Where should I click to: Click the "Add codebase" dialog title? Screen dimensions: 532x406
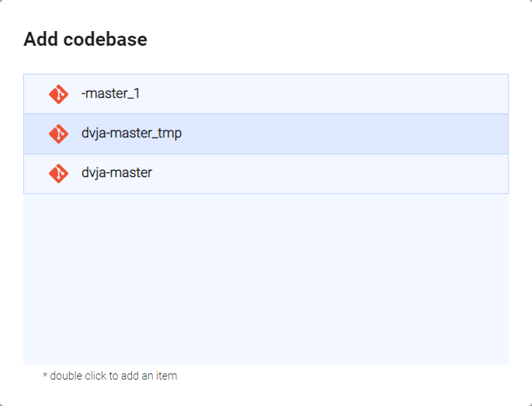point(85,39)
